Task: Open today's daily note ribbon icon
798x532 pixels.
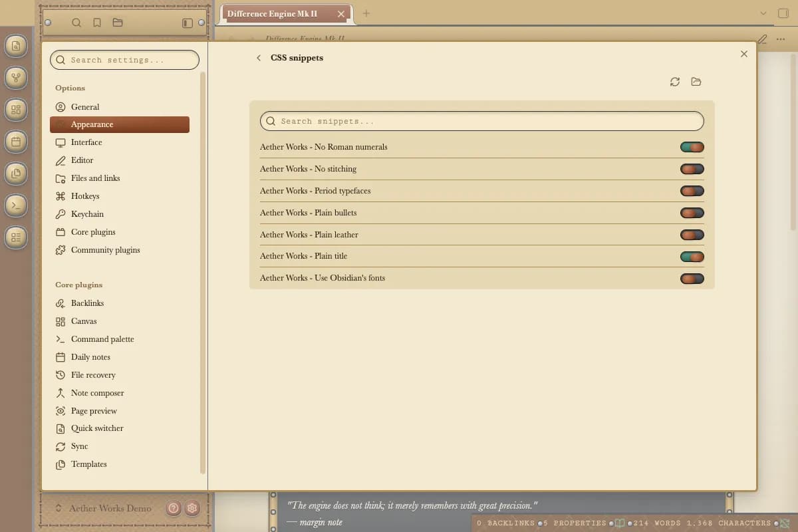Action: point(16,142)
